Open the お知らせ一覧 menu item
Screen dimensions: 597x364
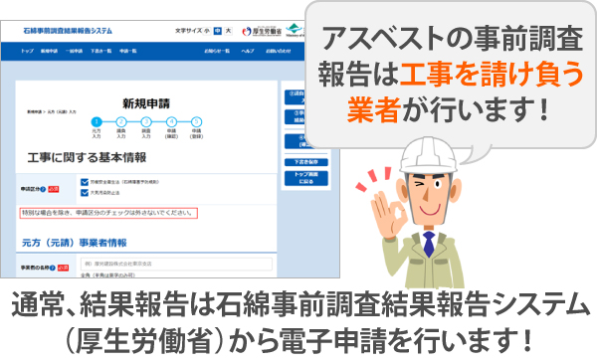click(x=217, y=51)
